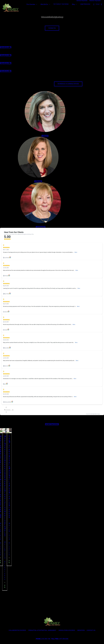The image size is (104, 644).
Task: Click Google icon next to C Russak
Action: point(9,275)
